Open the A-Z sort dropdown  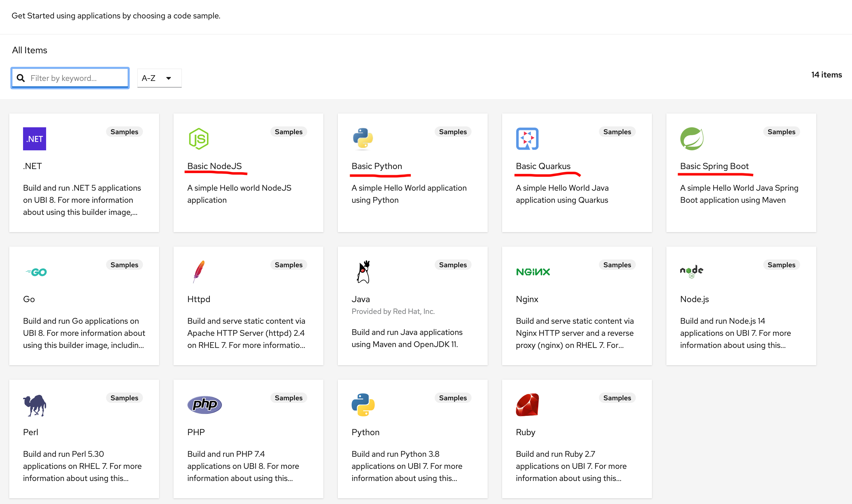pyautogui.click(x=159, y=78)
